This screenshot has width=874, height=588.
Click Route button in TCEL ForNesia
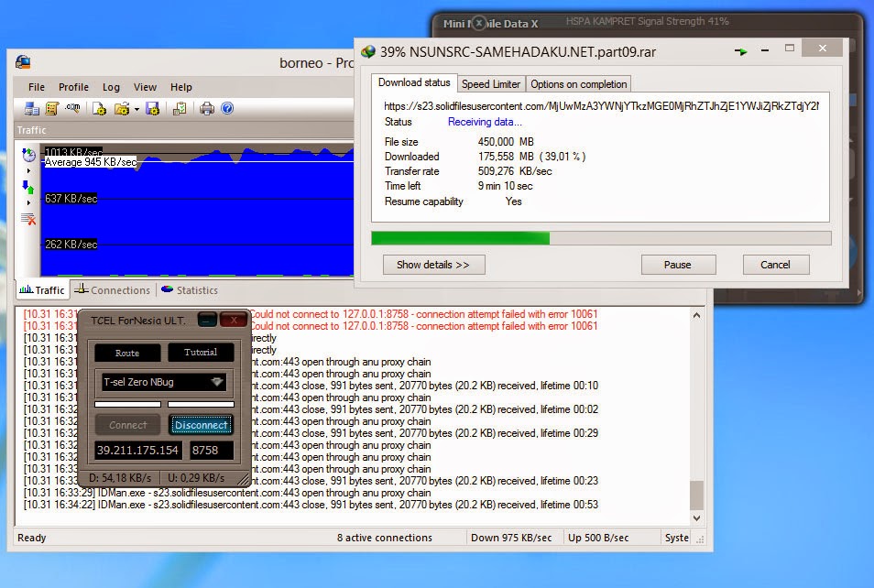[x=127, y=353]
